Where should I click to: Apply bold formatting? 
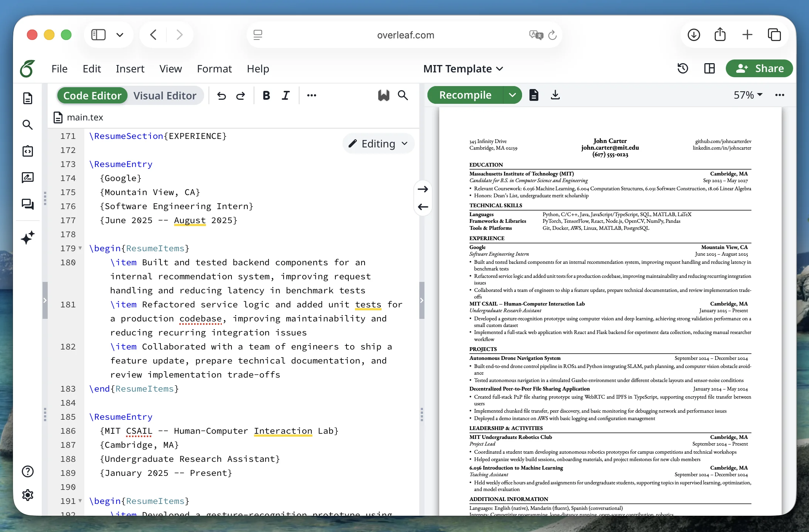[x=266, y=95]
